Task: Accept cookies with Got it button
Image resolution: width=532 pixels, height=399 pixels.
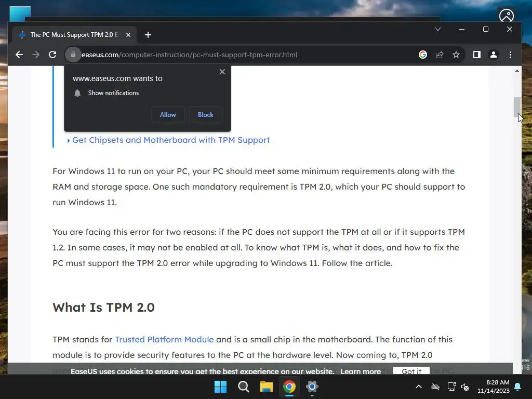Action: [x=411, y=371]
